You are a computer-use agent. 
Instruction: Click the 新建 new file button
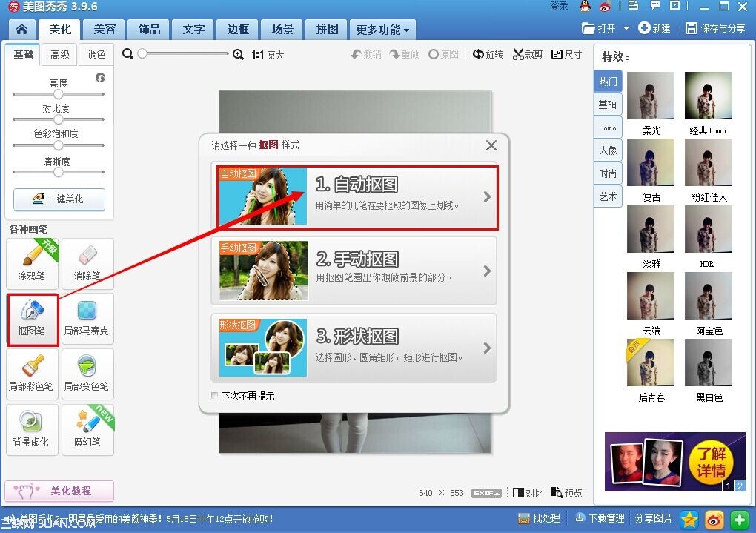pyautogui.click(x=654, y=28)
